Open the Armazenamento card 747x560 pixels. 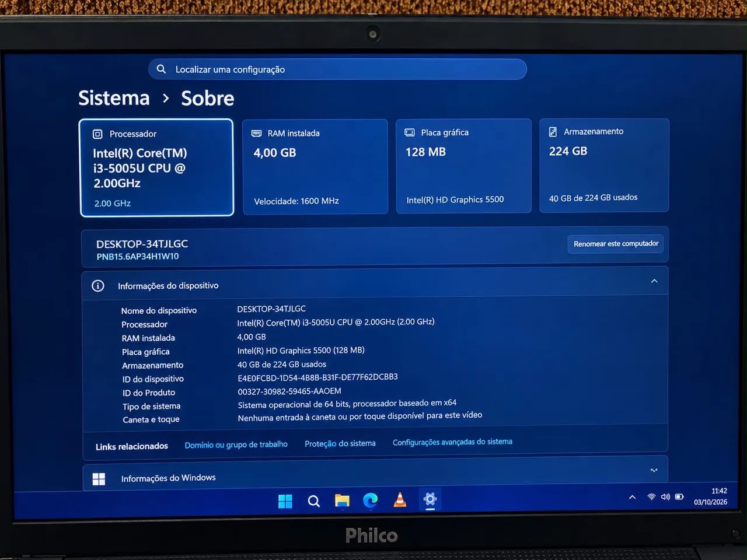point(604,165)
